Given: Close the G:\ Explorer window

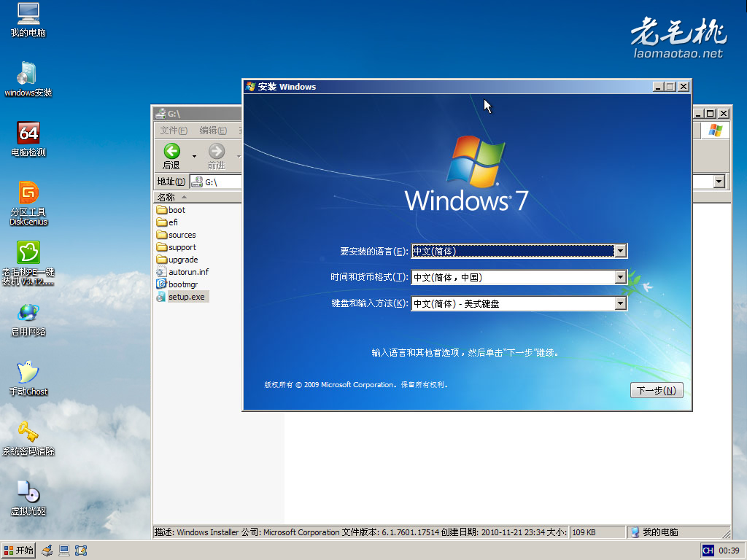Looking at the screenshot, I should coord(723,113).
